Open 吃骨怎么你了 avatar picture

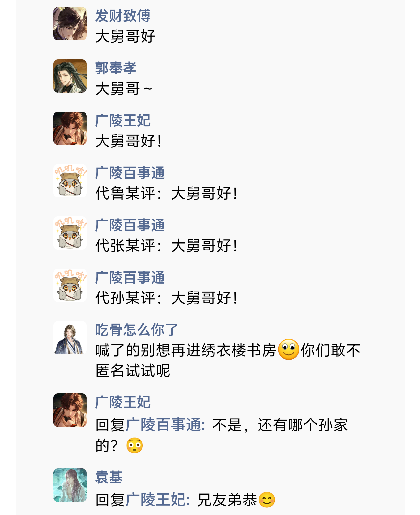click(70, 338)
